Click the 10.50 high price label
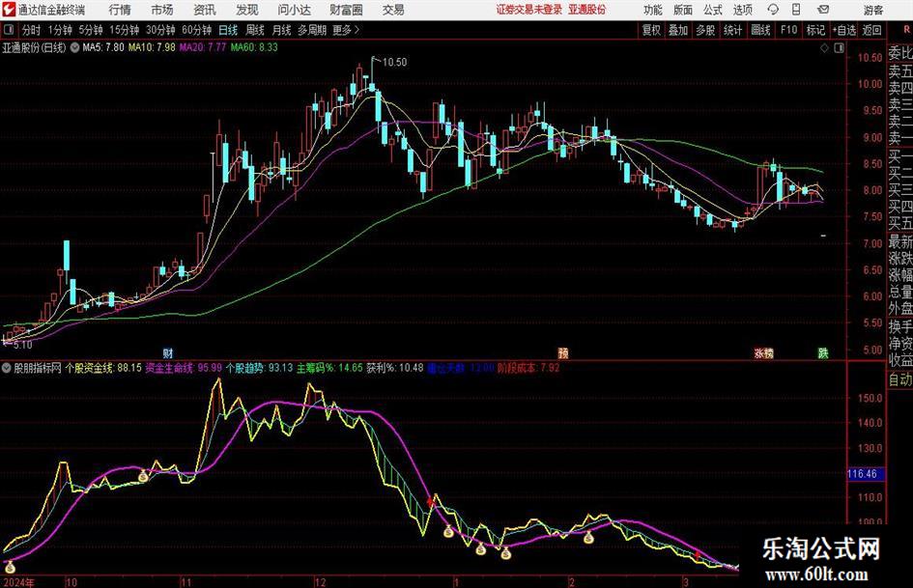 [x=395, y=62]
